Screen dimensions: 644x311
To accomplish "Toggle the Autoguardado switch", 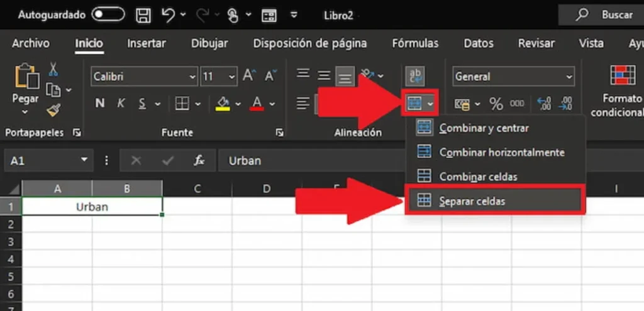I will (x=108, y=15).
